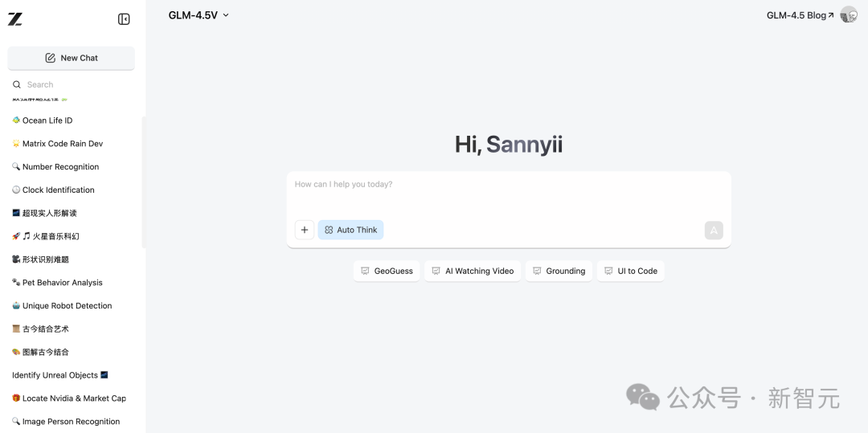Open the 火星音乐科幻 chat
This screenshot has width=868, height=433.
coord(72,236)
